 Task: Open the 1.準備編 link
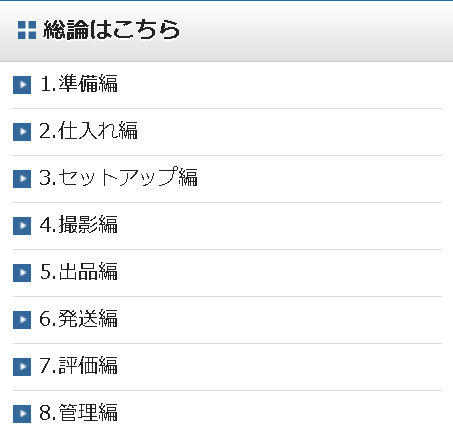click(x=79, y=84)
